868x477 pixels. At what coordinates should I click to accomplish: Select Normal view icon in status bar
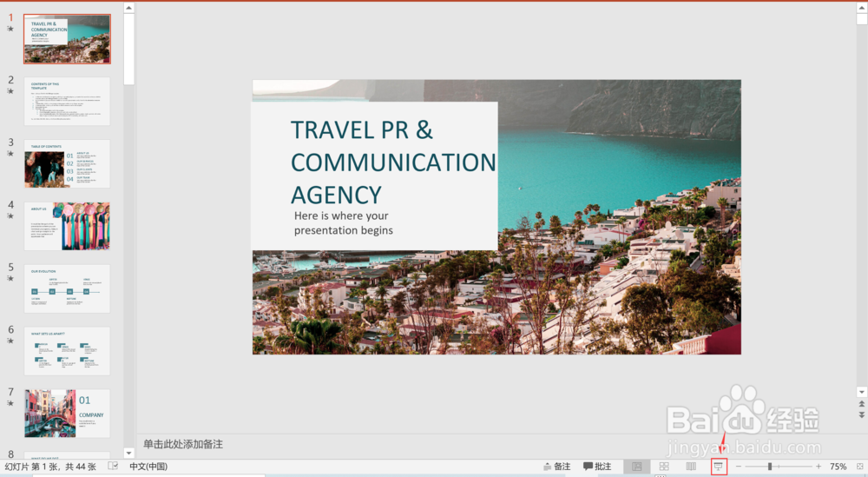[637, 467]
